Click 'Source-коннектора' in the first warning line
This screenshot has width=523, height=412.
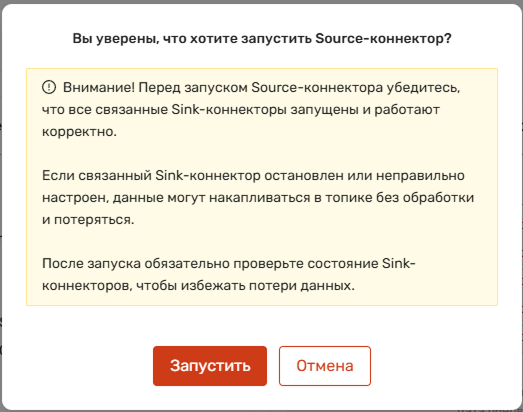317,87
